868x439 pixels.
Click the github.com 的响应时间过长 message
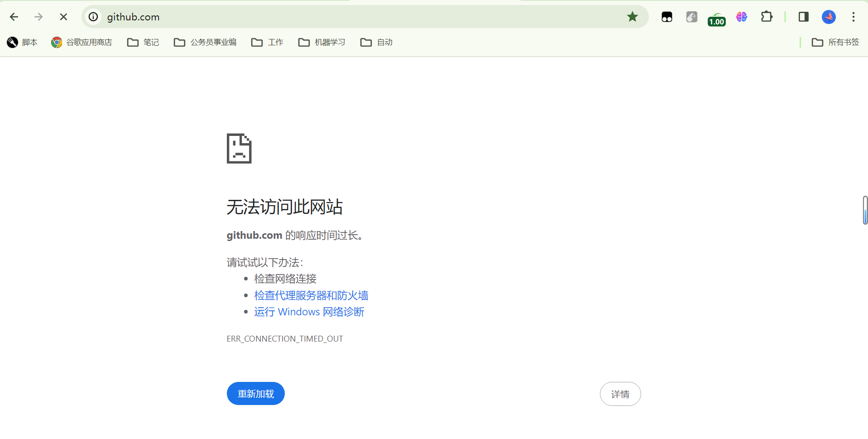[x=295, y=236]
